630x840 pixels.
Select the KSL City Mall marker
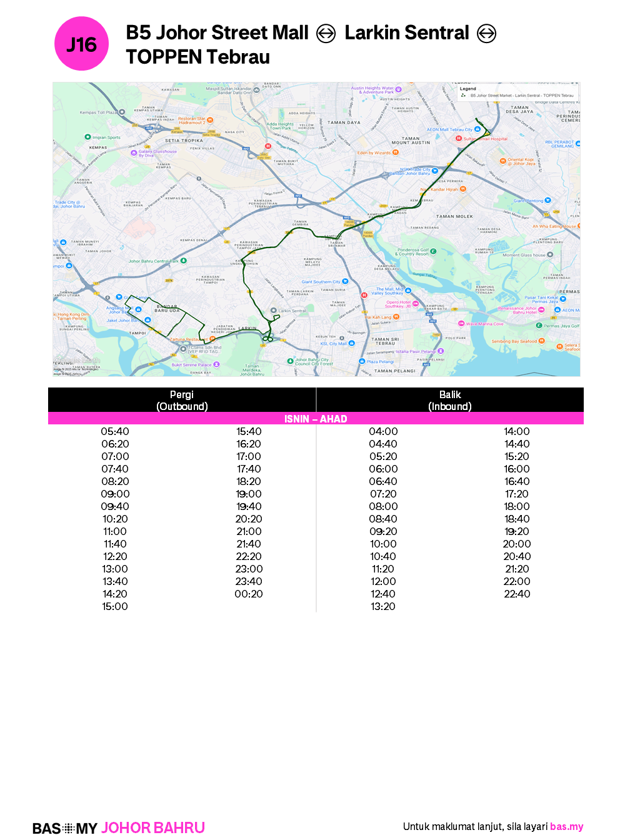[352, 343]
